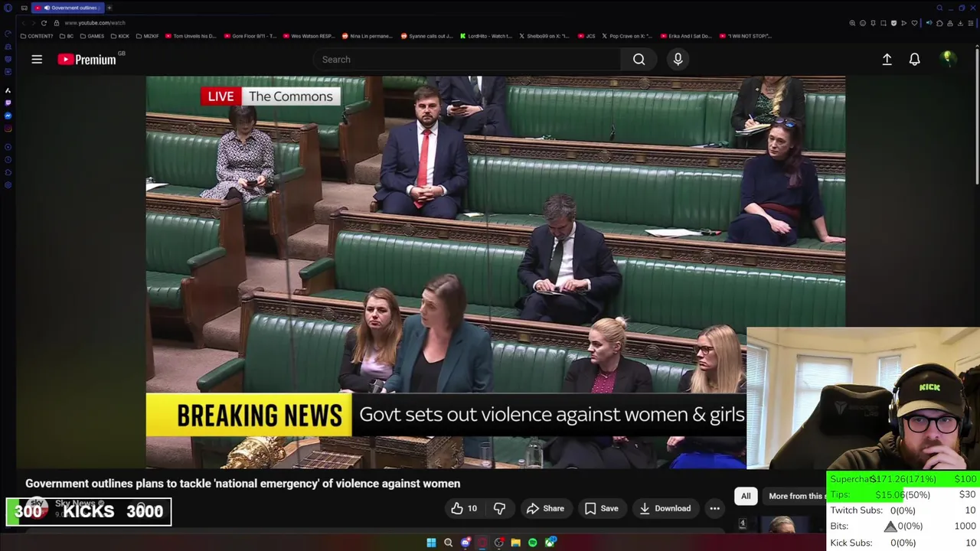Open Windows Start button in taskbar
The image size is (980, 551).
point(431,543)
